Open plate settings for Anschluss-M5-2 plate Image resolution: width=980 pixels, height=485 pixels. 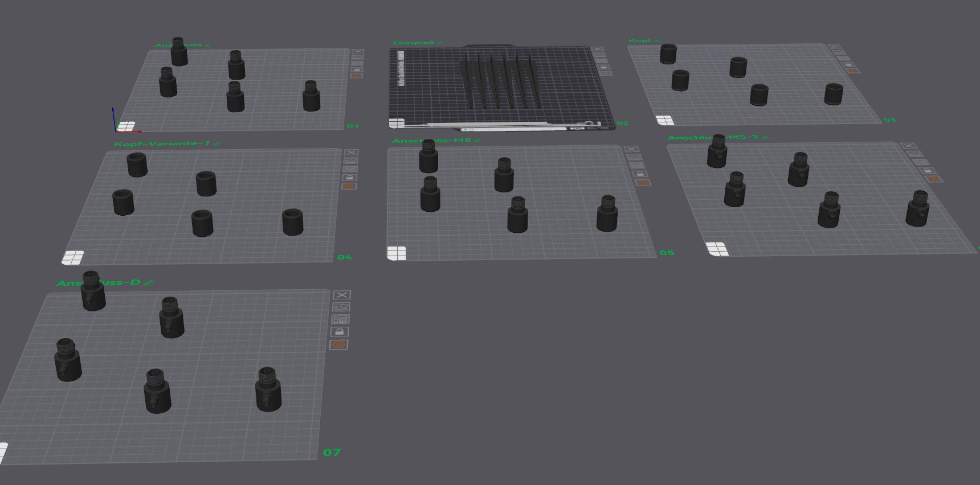[933, 179]
